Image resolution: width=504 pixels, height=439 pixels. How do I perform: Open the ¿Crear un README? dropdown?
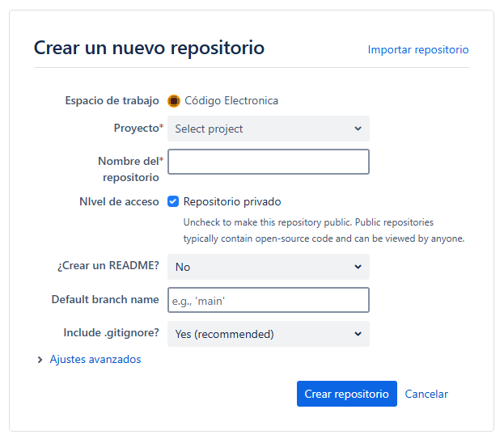tap(269, 267)
